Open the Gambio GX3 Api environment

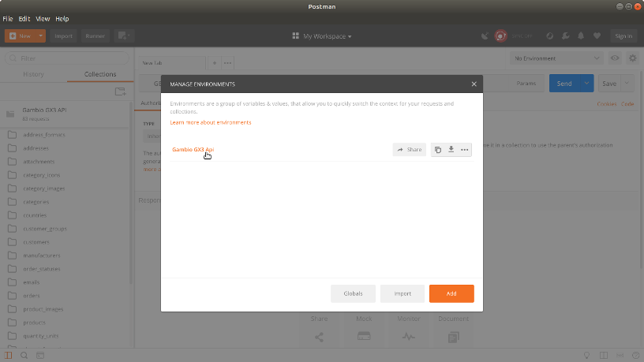[193, 149]
